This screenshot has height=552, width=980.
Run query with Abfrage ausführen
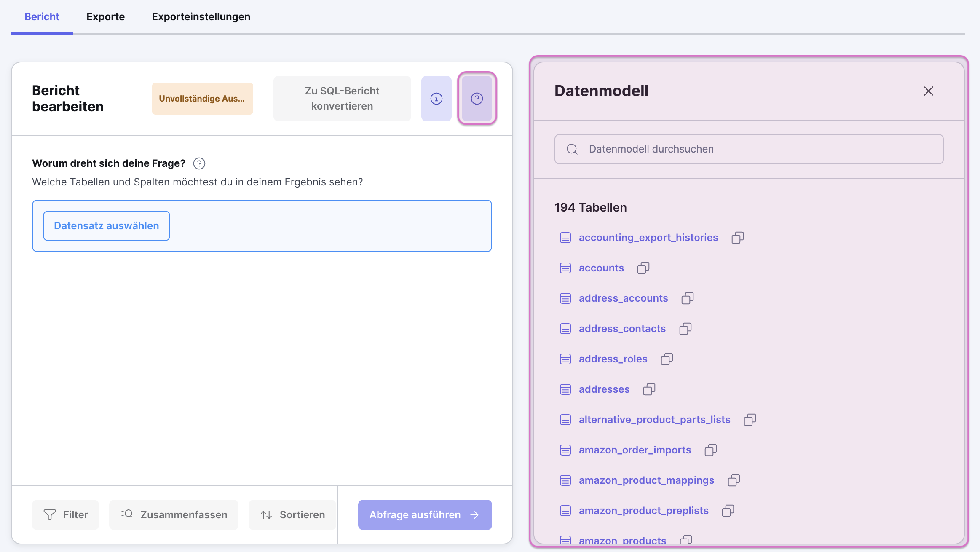tap(425, 515)
